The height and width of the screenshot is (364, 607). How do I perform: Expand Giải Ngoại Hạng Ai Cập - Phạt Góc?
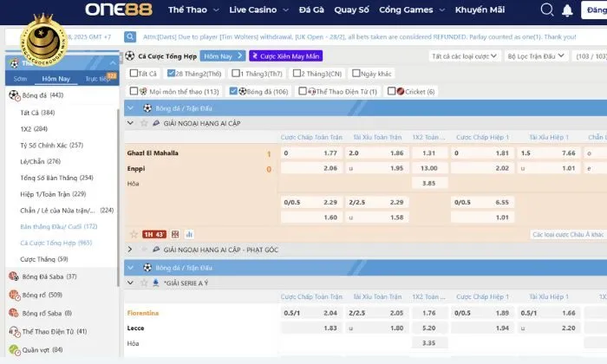tap(130, 250)
